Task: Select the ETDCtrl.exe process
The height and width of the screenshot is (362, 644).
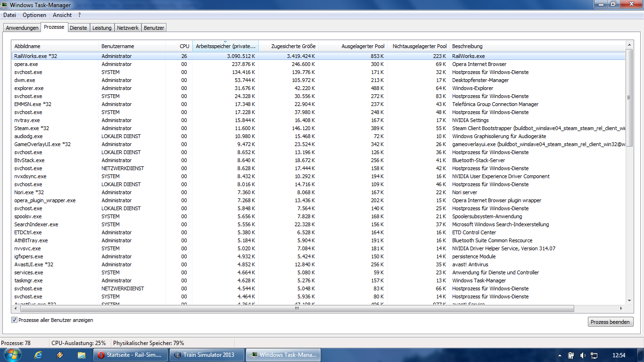Action: [x=319, y=232]
